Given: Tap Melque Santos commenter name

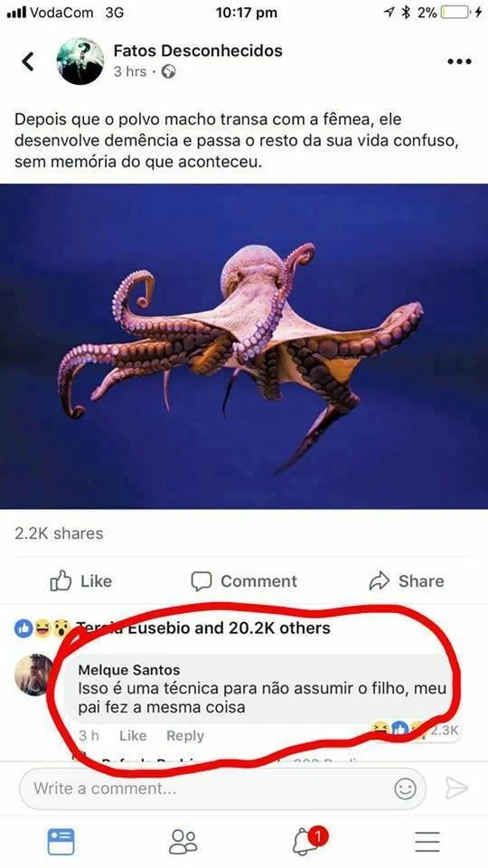Looking at the screenshot, I should click(129, 670).
